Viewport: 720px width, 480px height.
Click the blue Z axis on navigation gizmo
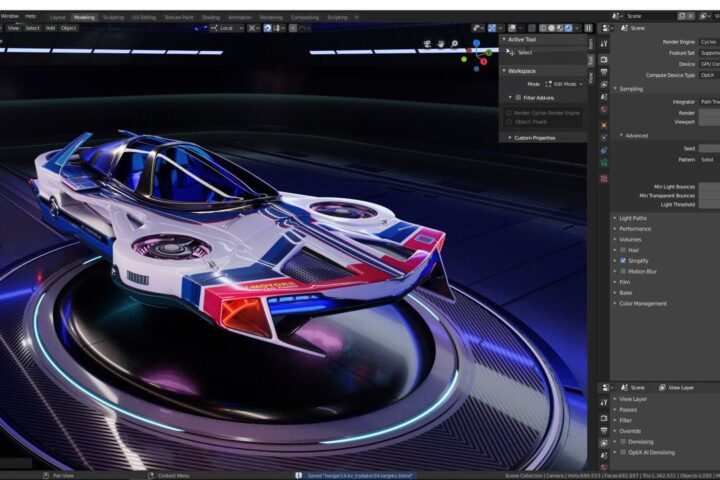click(x=477, y=43)
